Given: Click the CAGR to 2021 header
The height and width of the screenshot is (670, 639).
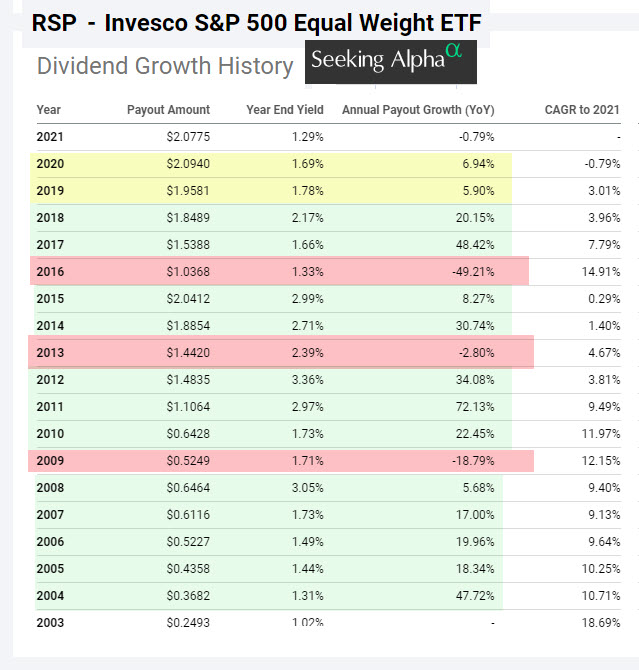Looking at the screenshot, I should (582, 110).
